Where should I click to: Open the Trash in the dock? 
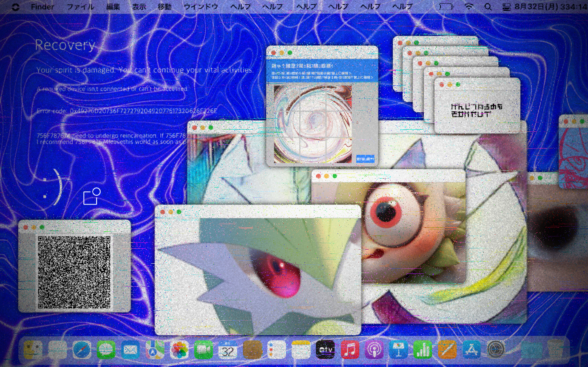pyautogui.click(x=556, y=350)
